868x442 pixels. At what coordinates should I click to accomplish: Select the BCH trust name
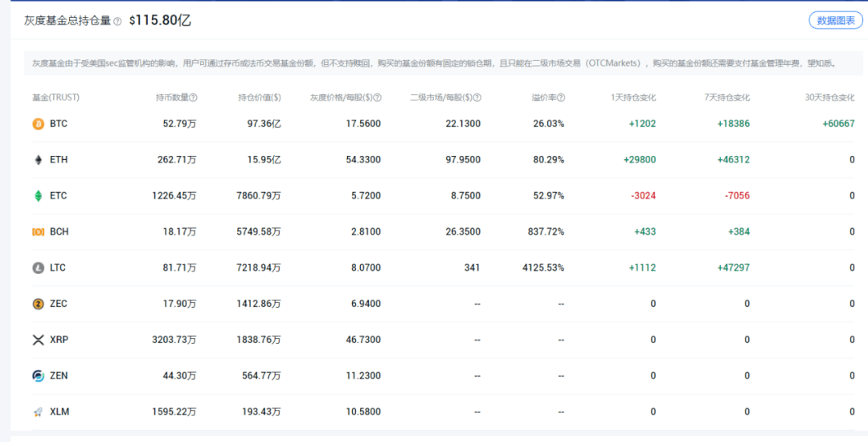tap(59, 231)
